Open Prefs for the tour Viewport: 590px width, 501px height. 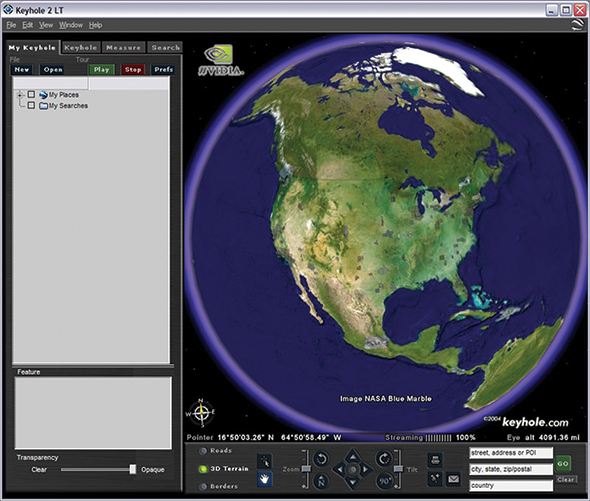163,70
